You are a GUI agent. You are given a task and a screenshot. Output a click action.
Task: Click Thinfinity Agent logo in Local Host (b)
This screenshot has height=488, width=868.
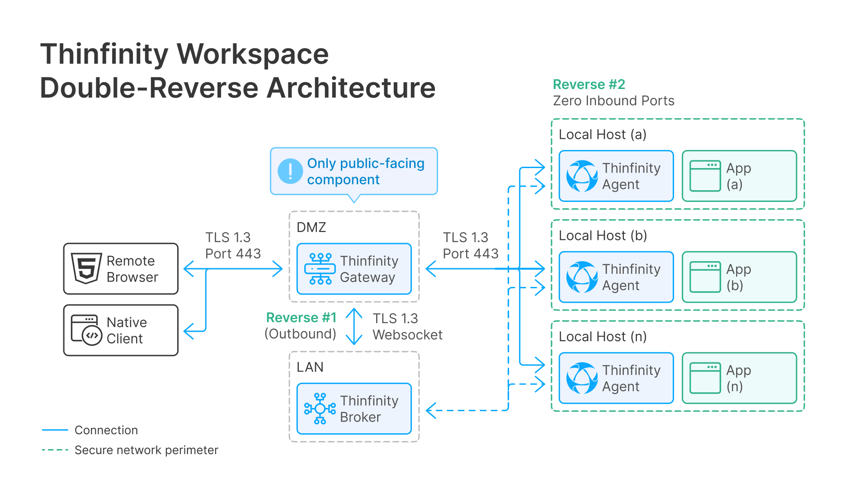coord(582,277)
